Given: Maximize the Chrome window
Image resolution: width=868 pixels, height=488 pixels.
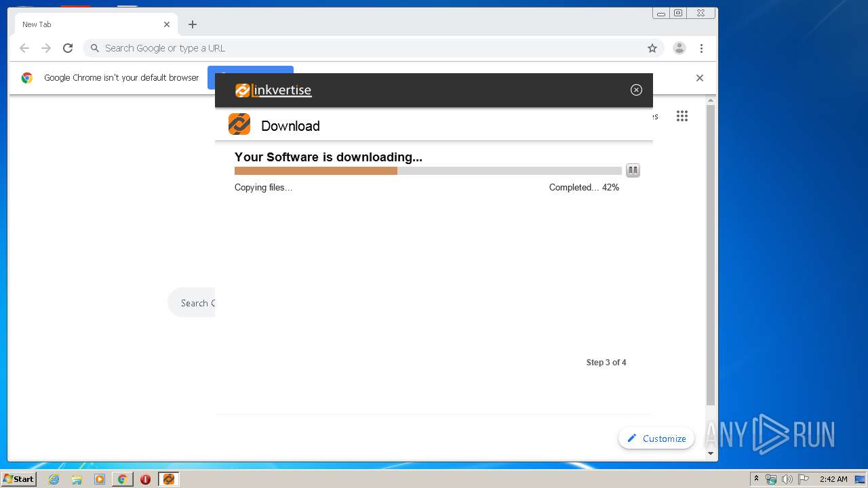Looking at the screenshot, I should 678,13.
